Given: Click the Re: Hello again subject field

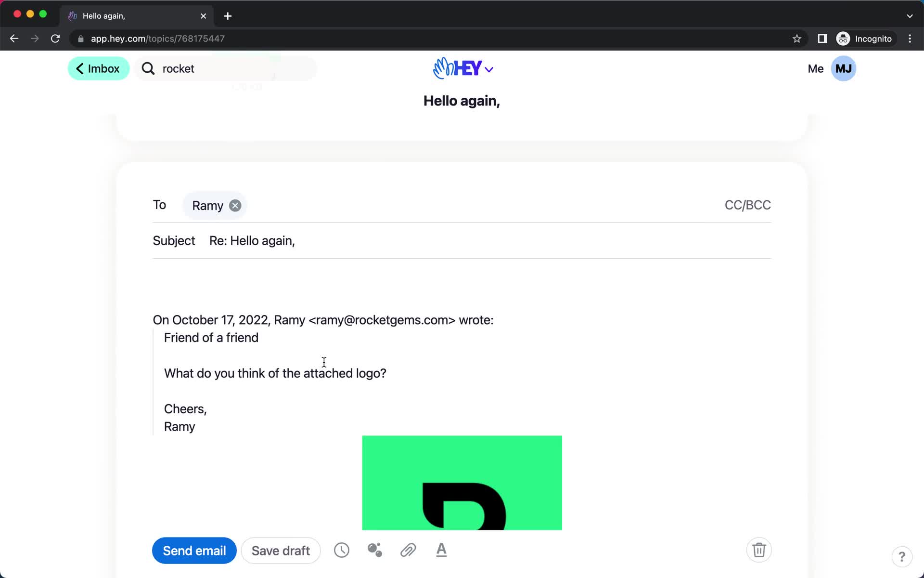Looking at the screenshot, I should (x=252, y=240).
